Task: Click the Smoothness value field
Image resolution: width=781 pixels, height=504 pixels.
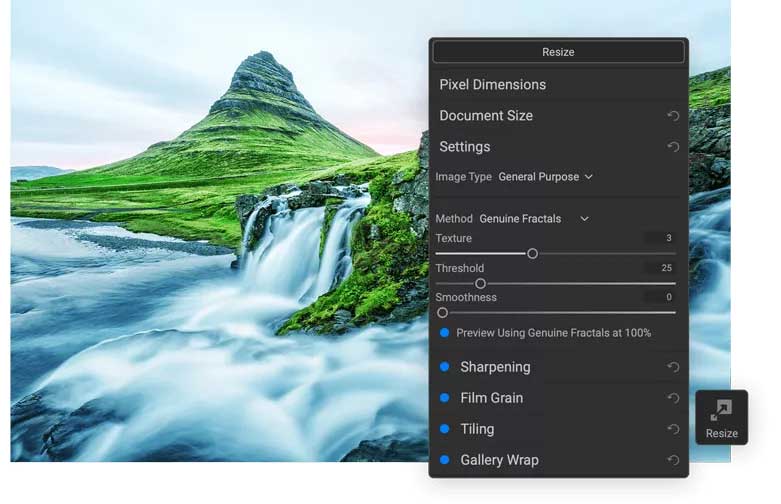Action: click(x=659, y=297)
